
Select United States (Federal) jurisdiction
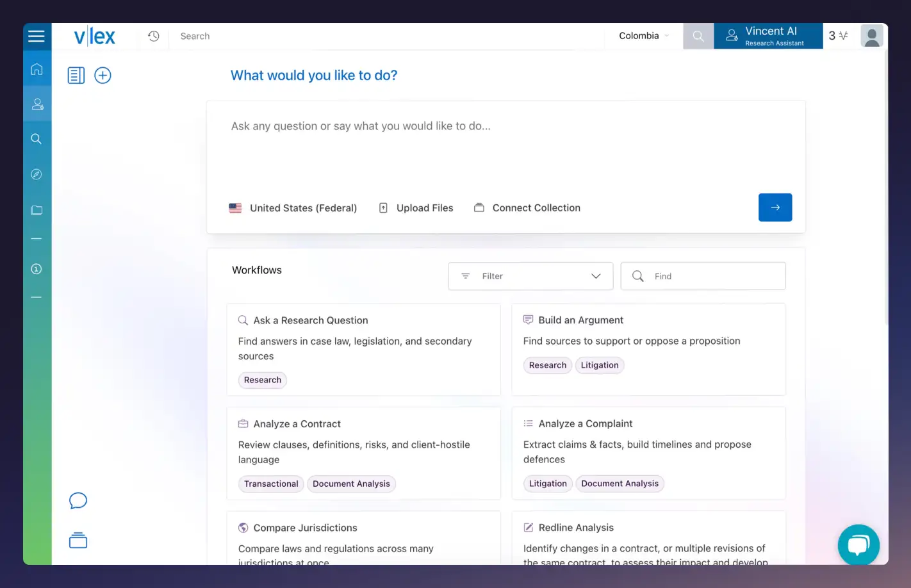click(293, 208)
